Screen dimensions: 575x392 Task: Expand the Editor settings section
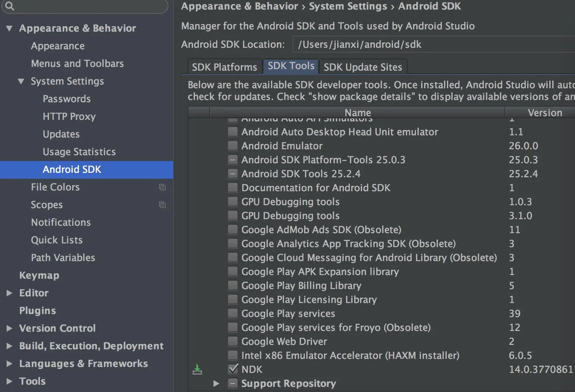pyautogui.click(x=10, y=293)
